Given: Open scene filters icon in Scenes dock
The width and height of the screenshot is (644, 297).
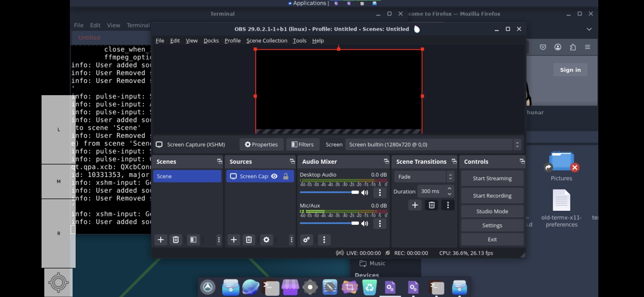Looking at the screenshot, I should [x=193, y=240].
